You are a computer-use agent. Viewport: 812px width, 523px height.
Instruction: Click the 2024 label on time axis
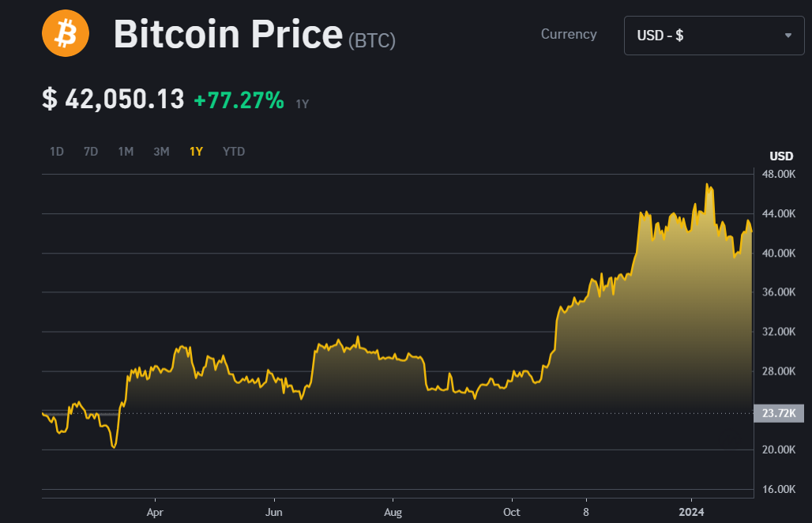691,512
